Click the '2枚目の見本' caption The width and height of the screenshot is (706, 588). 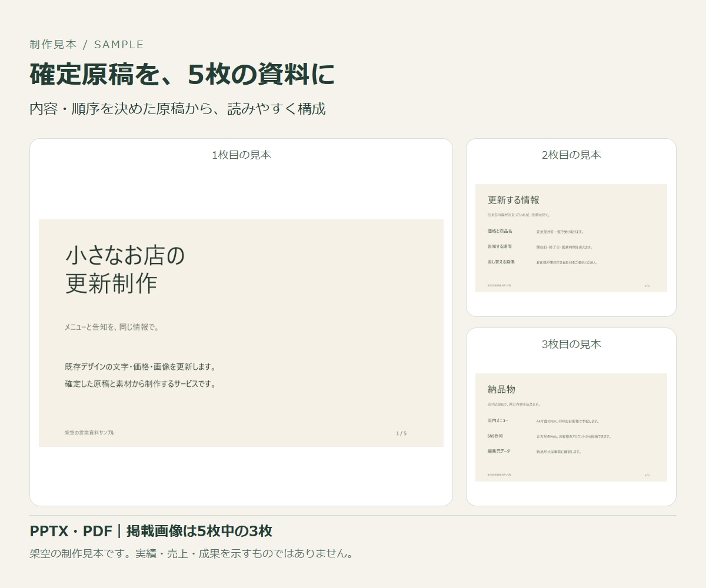[x=571, y=155]
